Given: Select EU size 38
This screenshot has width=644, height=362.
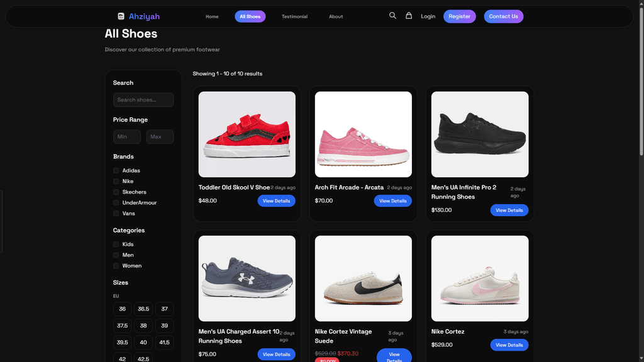Looking at the screenshot, I should click(x=143, y=326).
